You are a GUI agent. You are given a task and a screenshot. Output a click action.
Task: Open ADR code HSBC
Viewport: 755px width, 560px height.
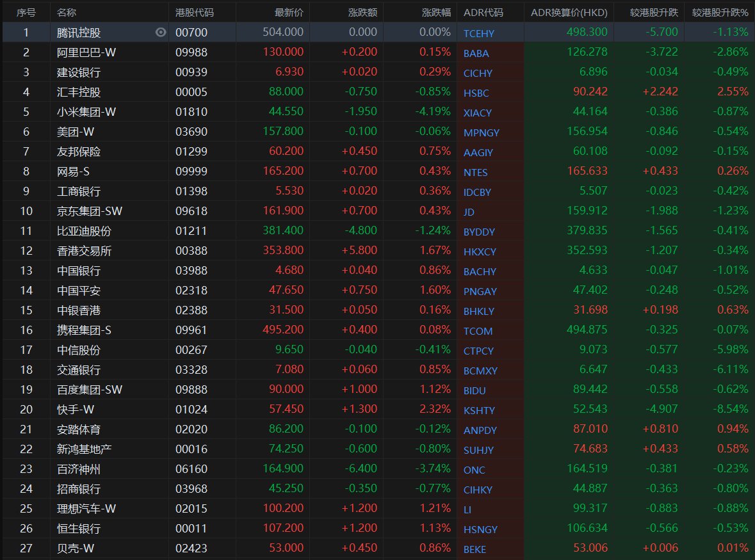pos(476,93)
